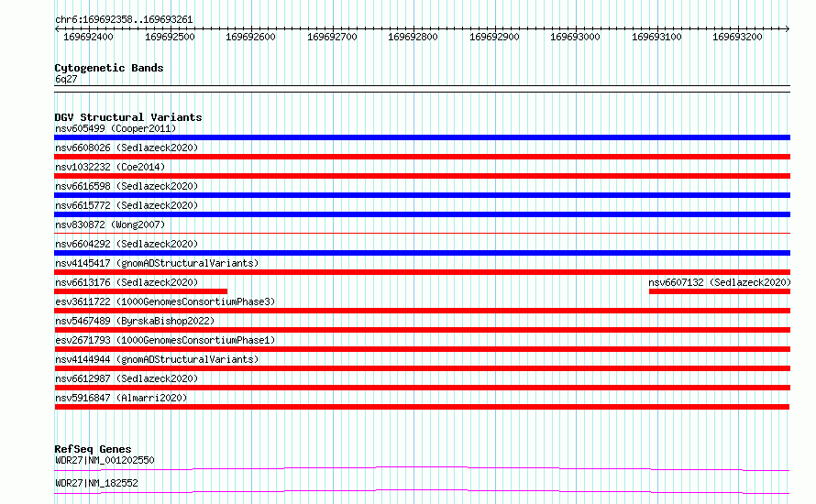
Task: Select the red bar under nsv6612987
Action: (x=422, y=388)
